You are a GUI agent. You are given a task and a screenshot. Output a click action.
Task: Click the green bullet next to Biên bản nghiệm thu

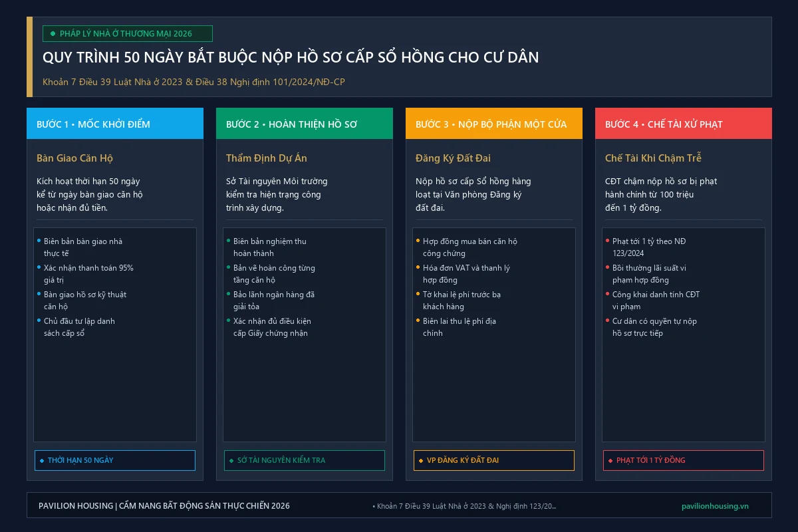coord(228,240)
